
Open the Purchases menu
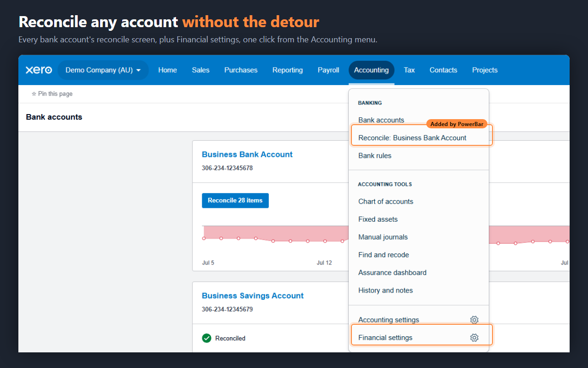[x=241, y=70]
